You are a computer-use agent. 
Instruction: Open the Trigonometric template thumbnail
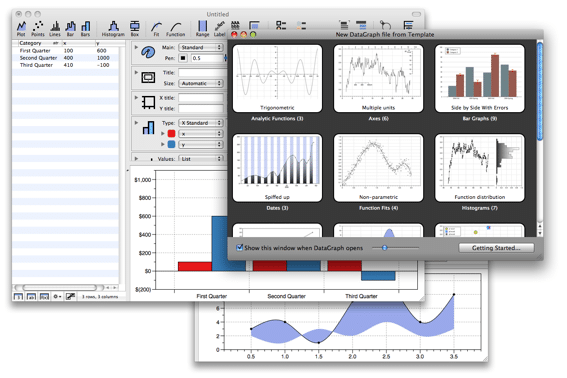pos(277,78)
